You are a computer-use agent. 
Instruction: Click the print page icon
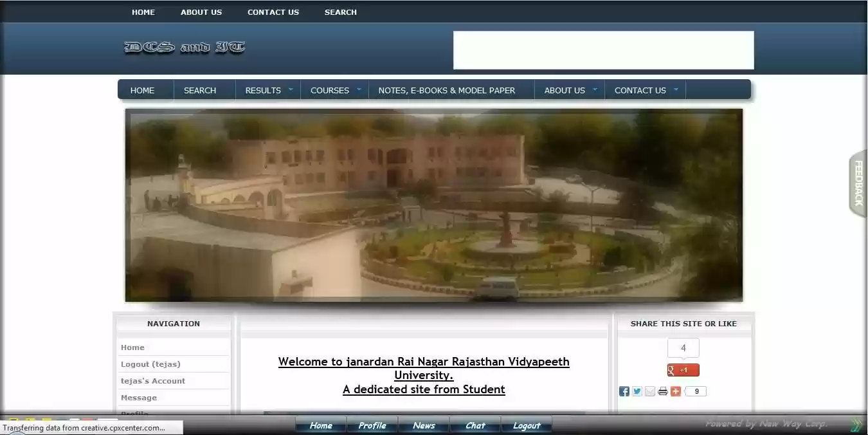662,391
